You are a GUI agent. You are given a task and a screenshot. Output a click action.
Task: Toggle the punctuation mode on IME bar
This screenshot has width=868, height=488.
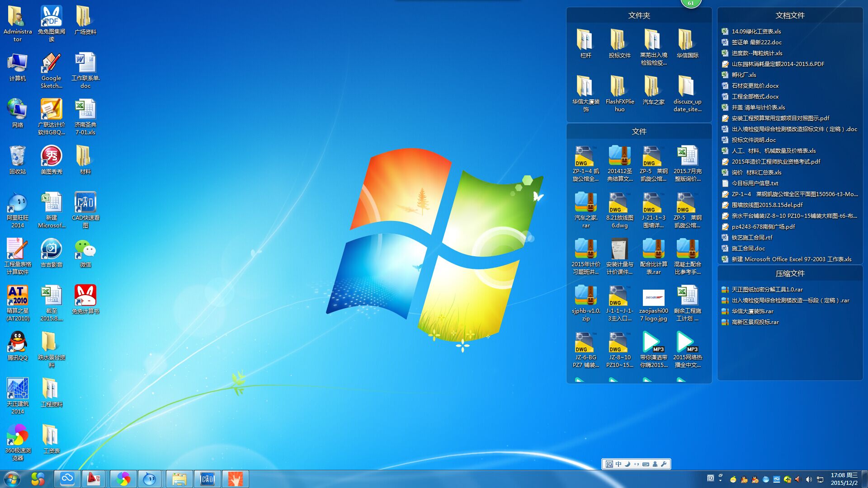point(637,464)
